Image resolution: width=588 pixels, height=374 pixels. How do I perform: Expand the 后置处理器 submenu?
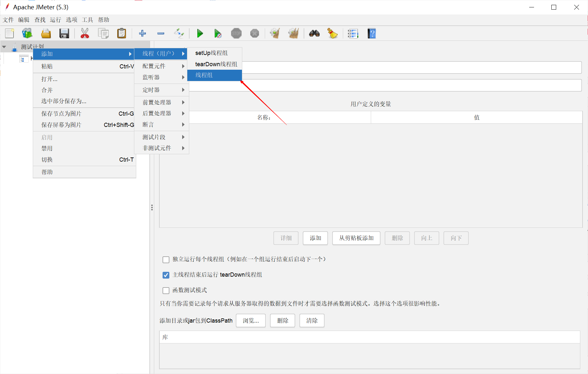161,113
